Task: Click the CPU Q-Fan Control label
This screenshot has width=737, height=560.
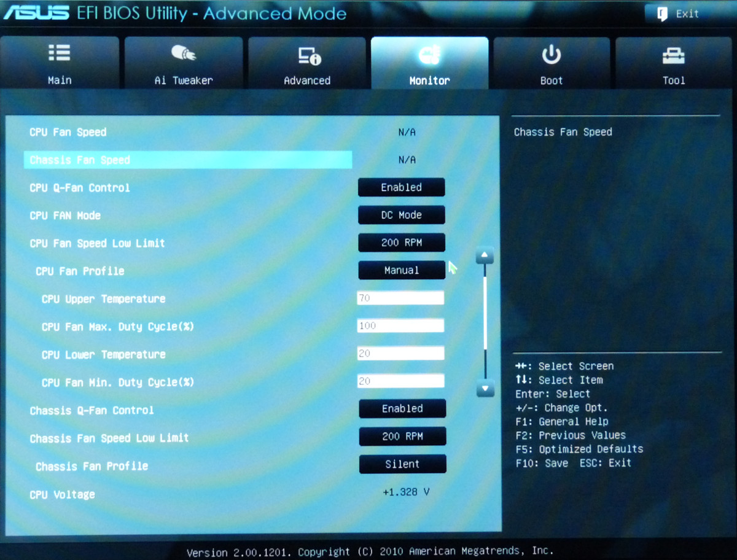Action: 80,188
